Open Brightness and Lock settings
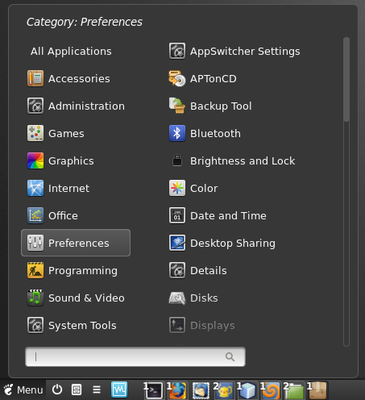Screen dimensions: 365x400 coord(232,161)
